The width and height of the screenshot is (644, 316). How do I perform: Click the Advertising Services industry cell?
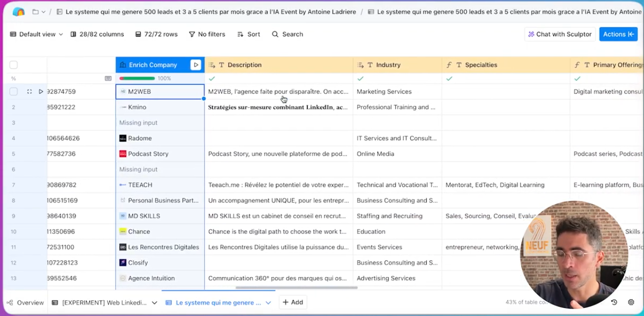pos(397,278)
